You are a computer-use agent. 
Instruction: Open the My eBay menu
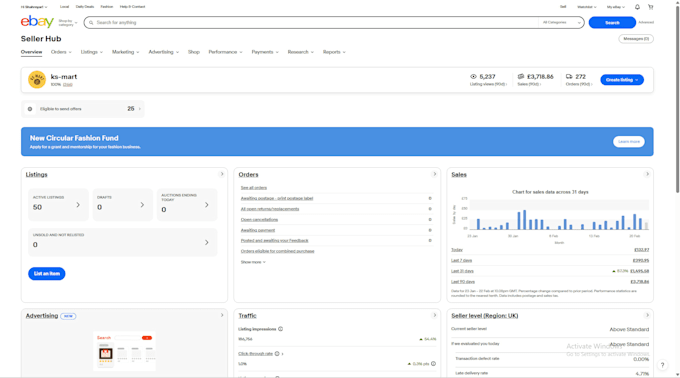(x=616, y=7)
